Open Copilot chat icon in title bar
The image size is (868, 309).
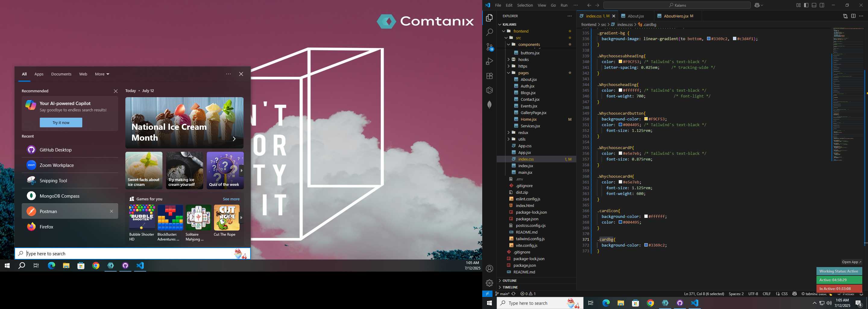[757, 5]
